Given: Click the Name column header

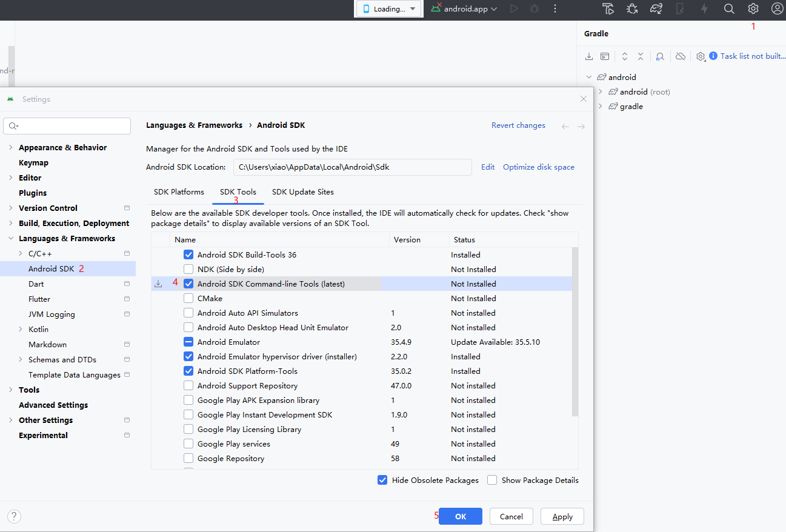Looking at the screenshot, I should (x=279, y=239).
